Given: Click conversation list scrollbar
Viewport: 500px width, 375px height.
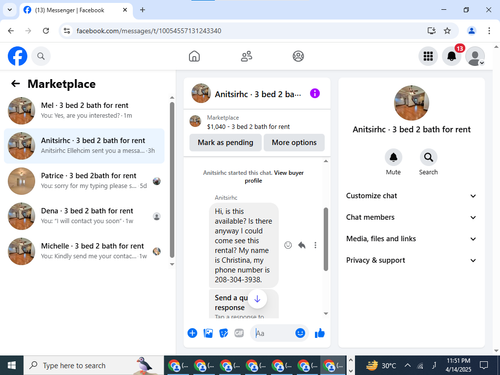Looking at the screenshot, I should pyautogui.click(x=172, y=180).
